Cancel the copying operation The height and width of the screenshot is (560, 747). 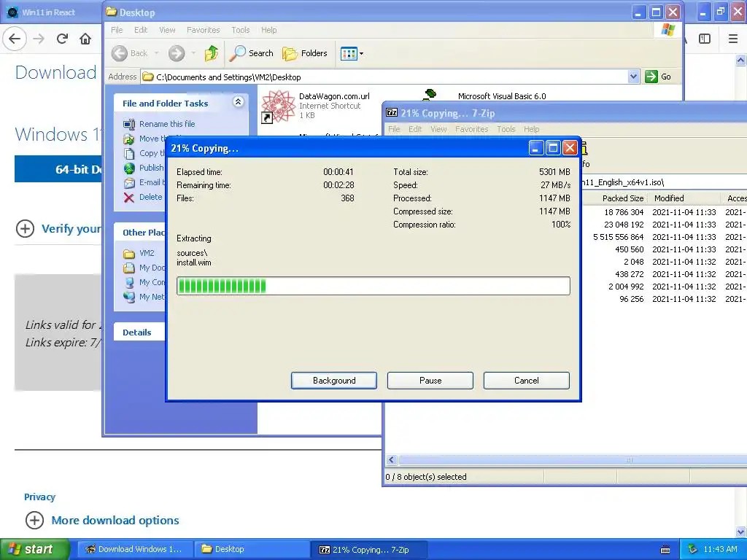[527, 381]
